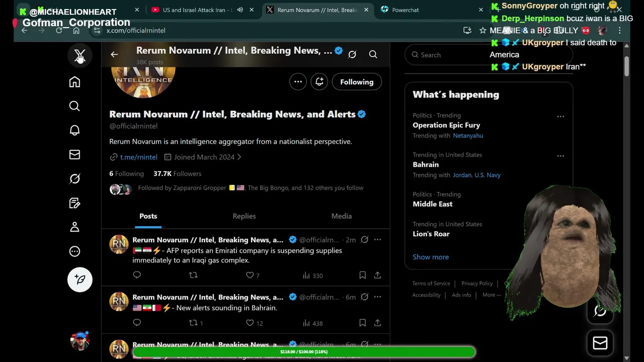This screenshot has width=644, height=362.
Task: Open more menu on Bahrain alerts post
Action: 377,297
